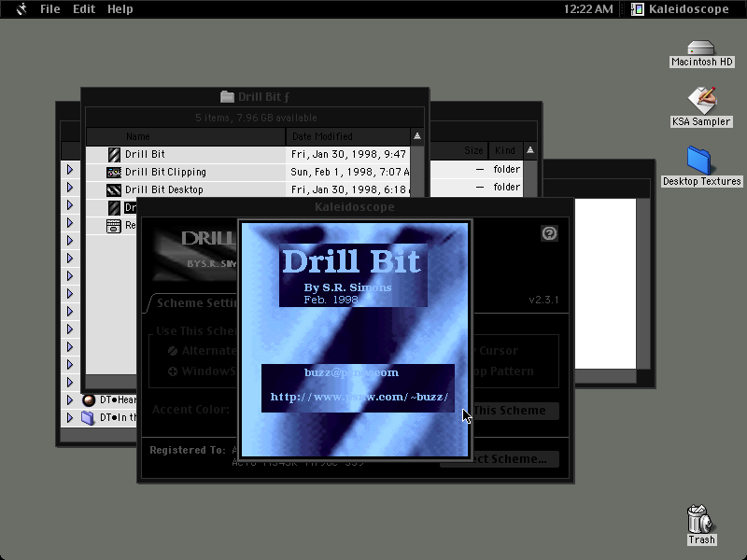The height and width of the screenshot is (560, 747).
Task: Open the Edit menu
Action: [84, 9]
